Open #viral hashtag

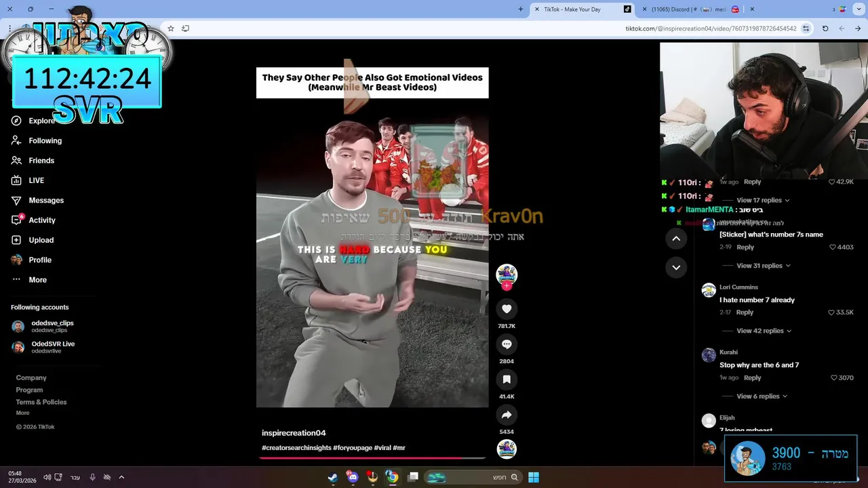point(382,448)
